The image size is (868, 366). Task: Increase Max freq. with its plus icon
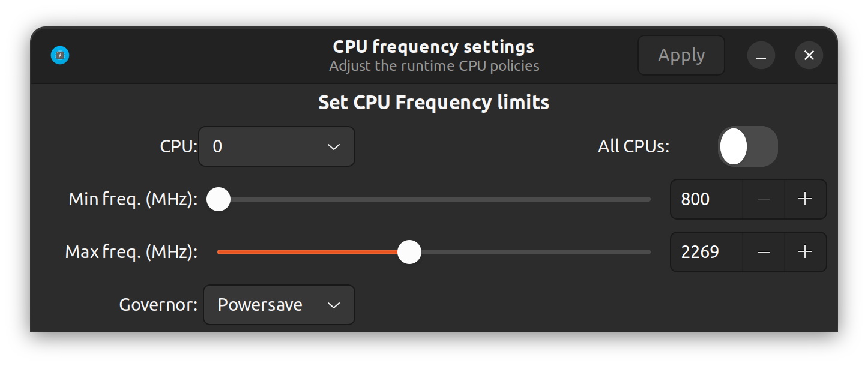(x=805, y=252)
